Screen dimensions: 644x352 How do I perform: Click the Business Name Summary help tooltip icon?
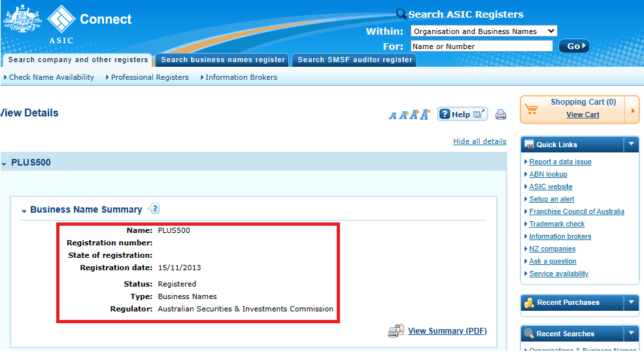(154, 209)
